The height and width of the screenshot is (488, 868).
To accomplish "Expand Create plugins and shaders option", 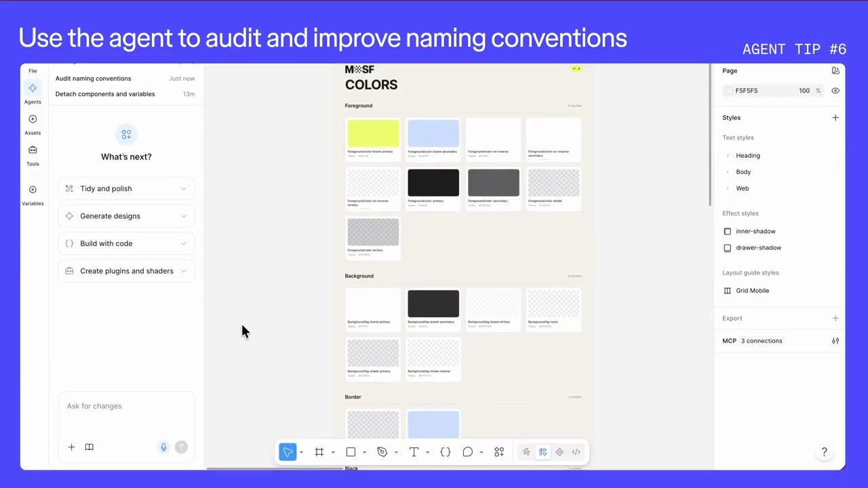I will (126, 271).
